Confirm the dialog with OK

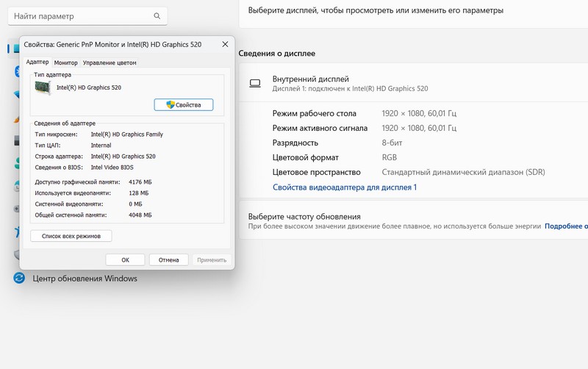click(x=125, y=259)
